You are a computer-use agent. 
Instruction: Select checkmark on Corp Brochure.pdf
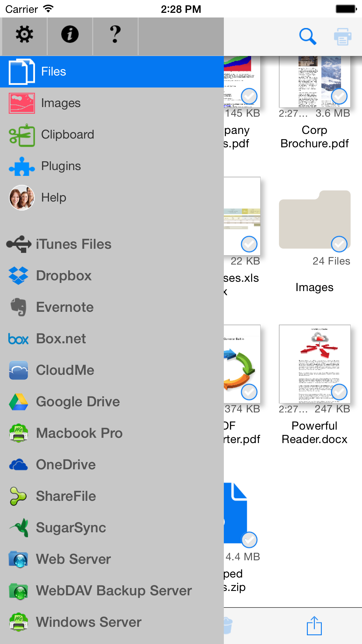coord(339,96)
